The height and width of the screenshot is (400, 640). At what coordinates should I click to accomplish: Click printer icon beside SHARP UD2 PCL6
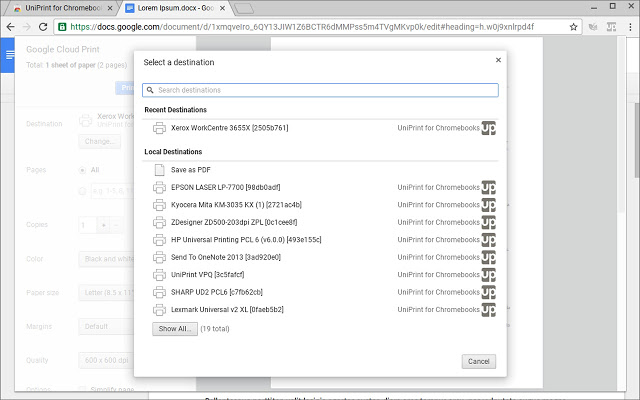click(159, 292)
